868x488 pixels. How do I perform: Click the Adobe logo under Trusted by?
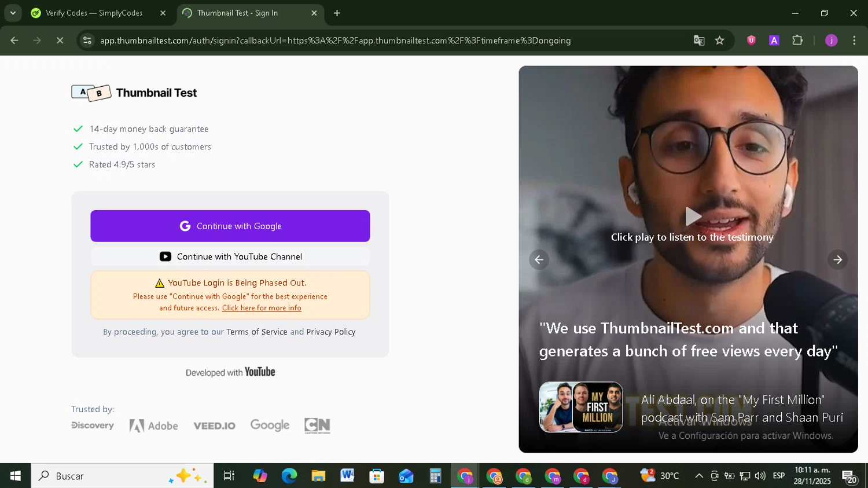coord(154,426)
